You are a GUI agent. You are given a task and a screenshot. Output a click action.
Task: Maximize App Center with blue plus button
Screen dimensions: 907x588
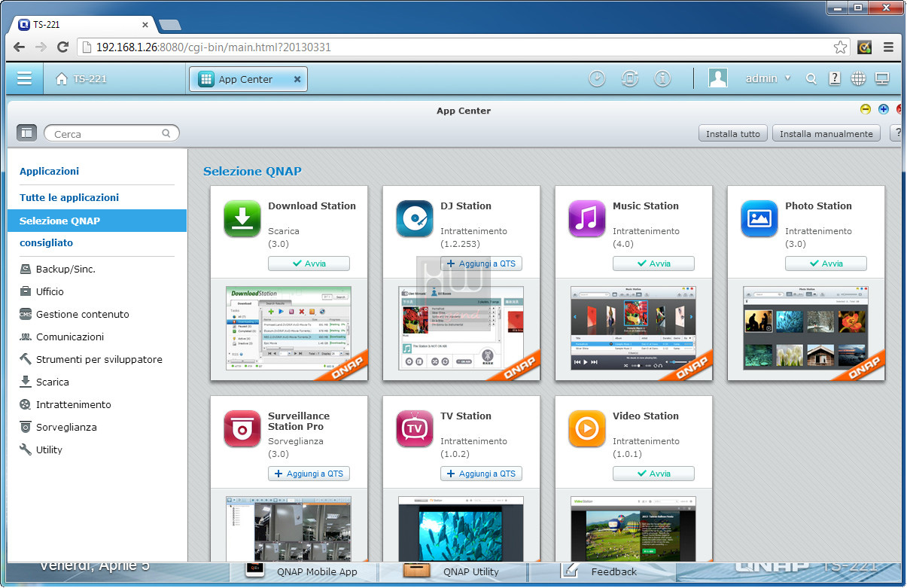[884, 109]
